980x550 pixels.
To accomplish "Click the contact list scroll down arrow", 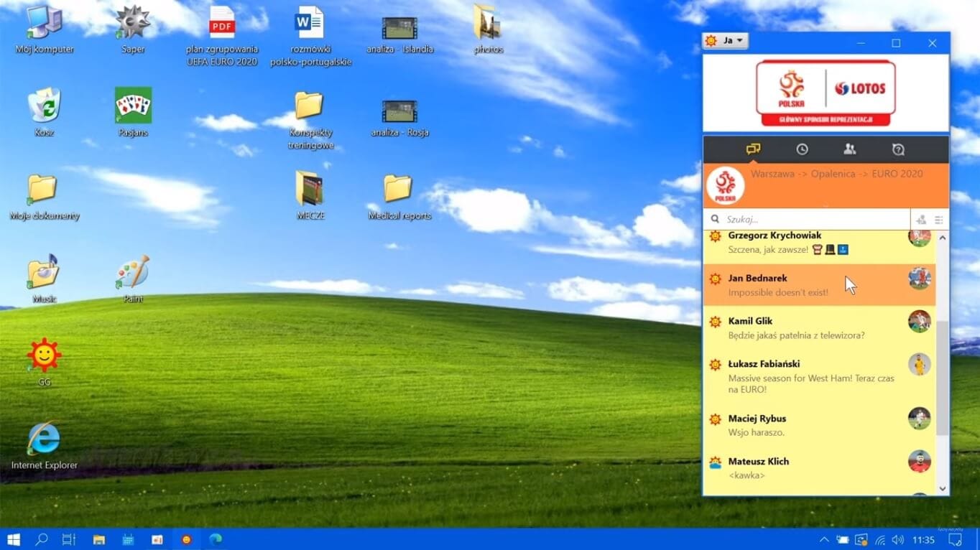I will coord(943,488).
